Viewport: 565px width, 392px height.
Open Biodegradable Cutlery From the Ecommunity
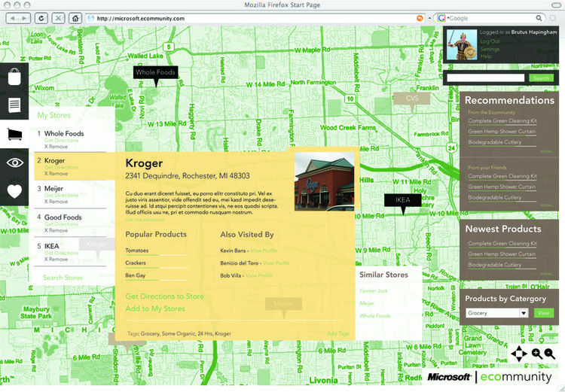pos(494,142)
